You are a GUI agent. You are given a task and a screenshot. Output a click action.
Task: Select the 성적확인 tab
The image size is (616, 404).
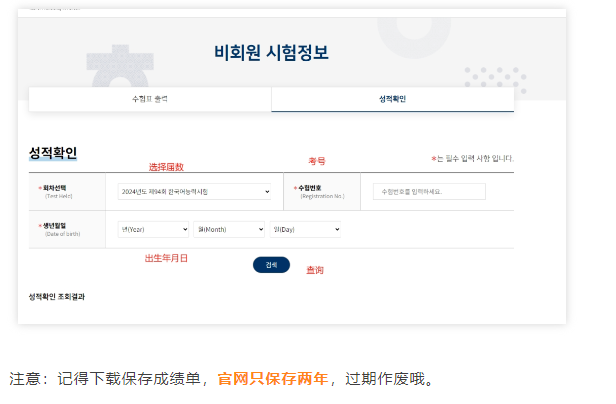(x=392, y=99)
